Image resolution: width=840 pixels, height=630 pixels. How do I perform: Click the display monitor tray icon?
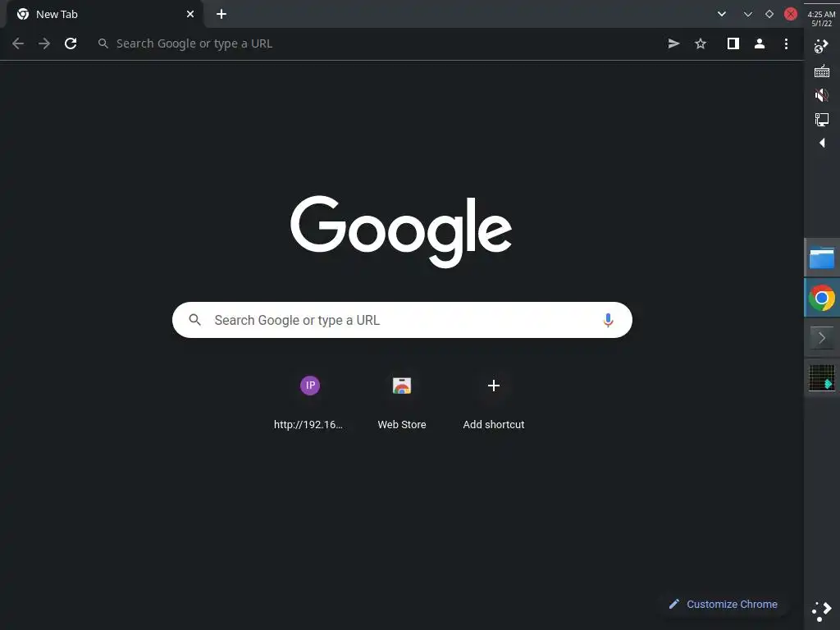(x=822, y=119)
